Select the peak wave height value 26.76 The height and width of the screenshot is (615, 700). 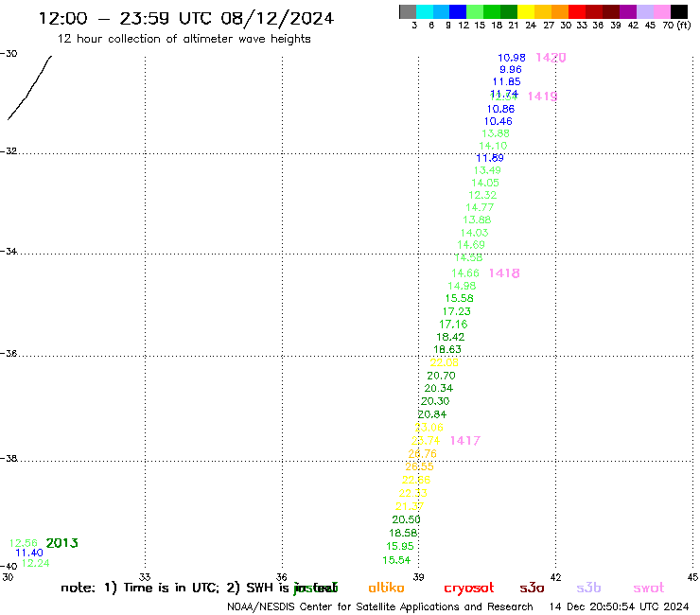click(x=422, y=454)
